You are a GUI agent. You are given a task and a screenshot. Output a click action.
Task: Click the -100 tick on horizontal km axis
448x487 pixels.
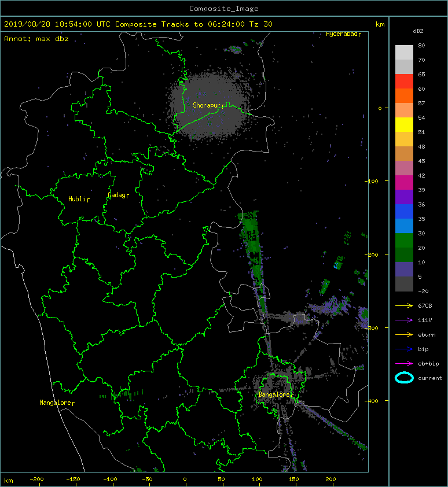tap(110, 479)
